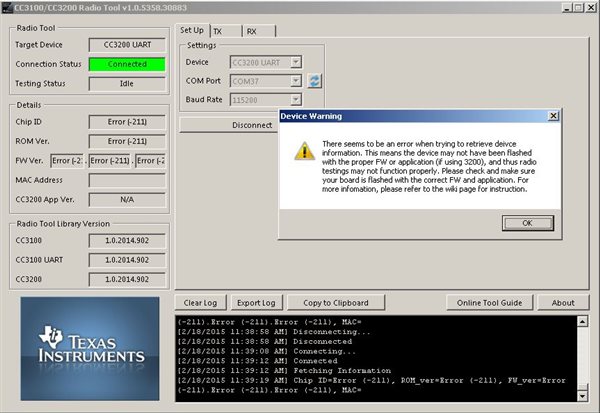600x413 pixels.
Task: Click the CC3200 App Ver. N/A field
Action: (x=127, y=199)
